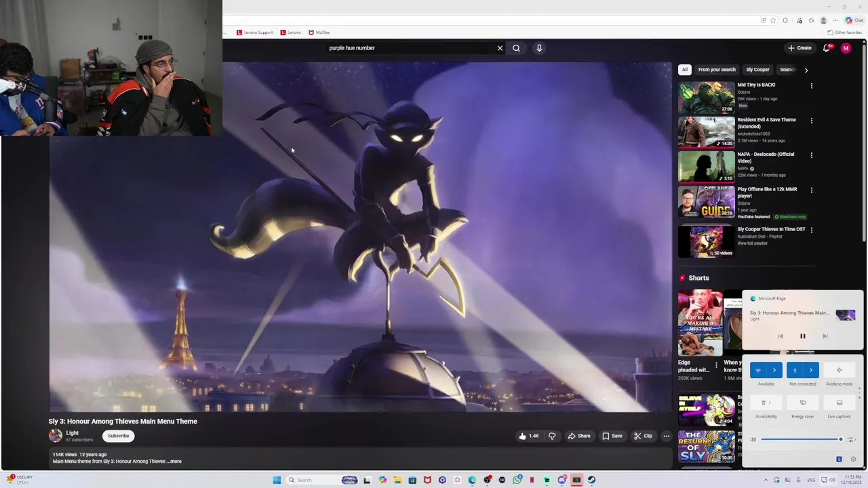Viewport: 868px width, 488px height.
Task: Show more filter chips with right arrow
Action: (806, 70)
